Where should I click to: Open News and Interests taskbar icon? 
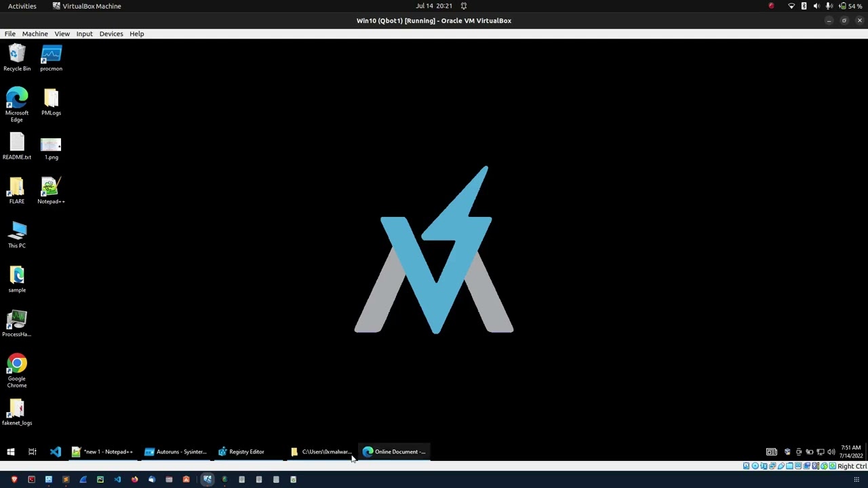click(772, 452)
